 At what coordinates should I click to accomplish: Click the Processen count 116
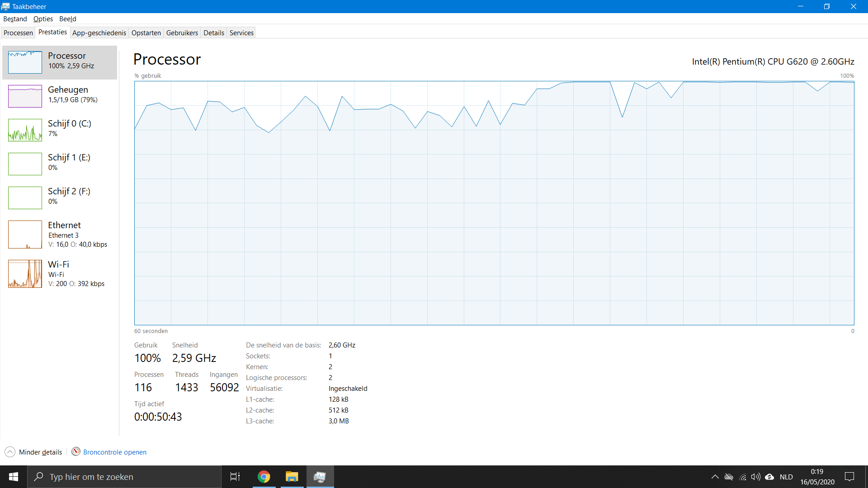[143, 388]
